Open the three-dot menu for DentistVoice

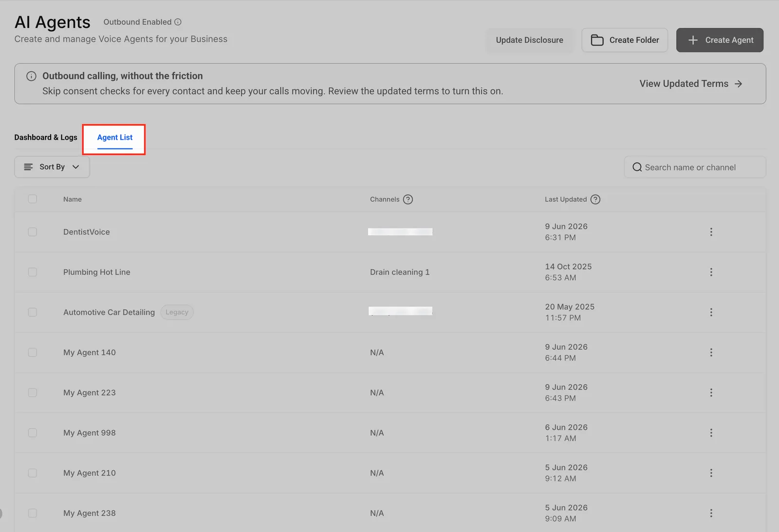tap(711, 232)
